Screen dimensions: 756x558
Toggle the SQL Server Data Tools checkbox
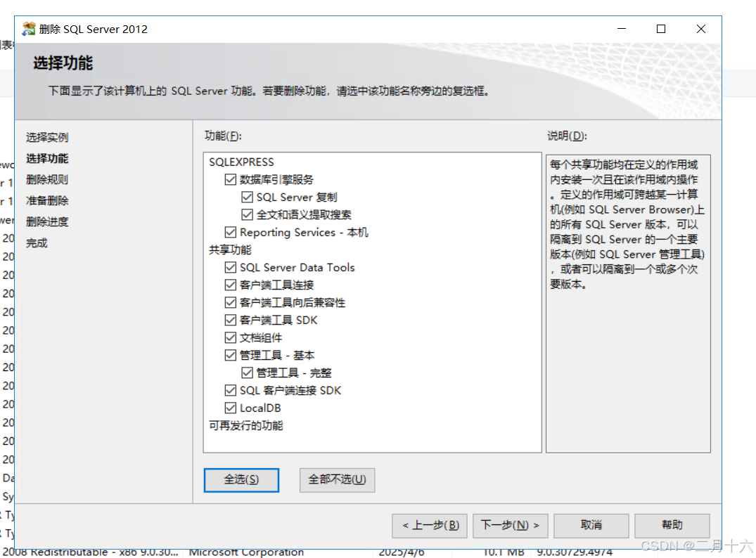231,268
